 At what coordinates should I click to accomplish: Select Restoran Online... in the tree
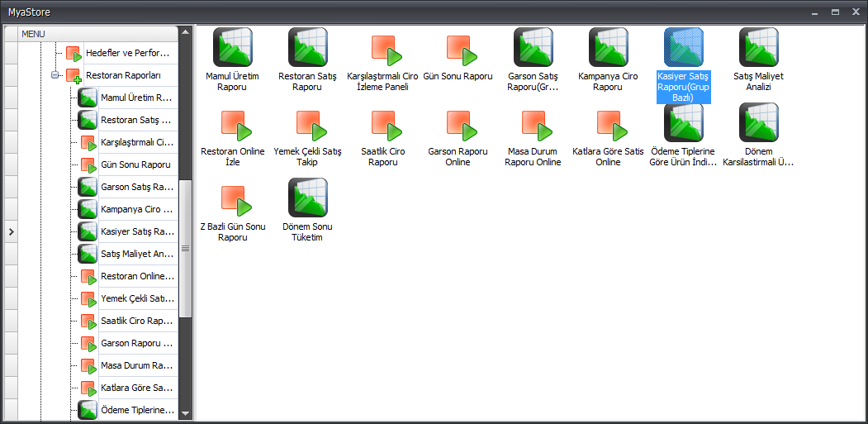(138, 276)
